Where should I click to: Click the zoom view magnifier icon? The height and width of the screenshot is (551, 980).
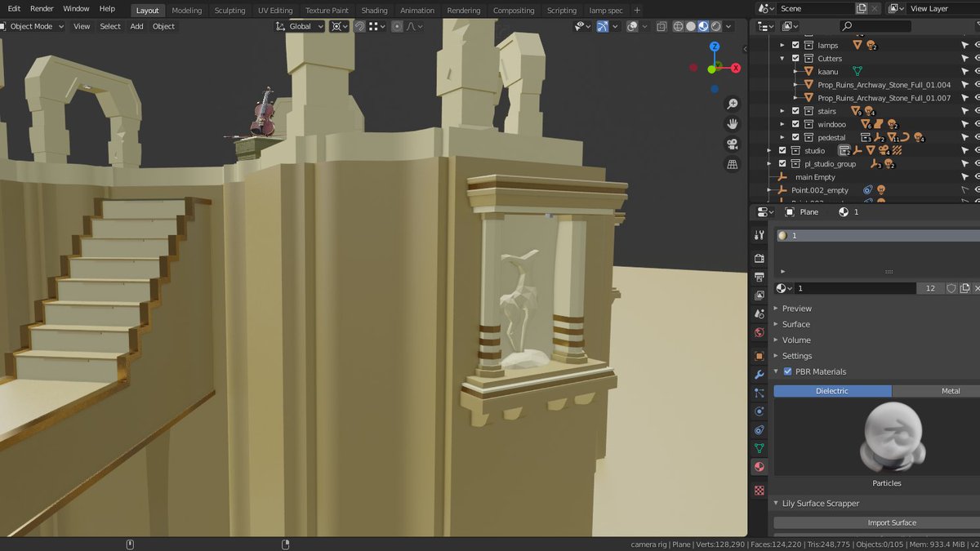[x=733, y=104]
